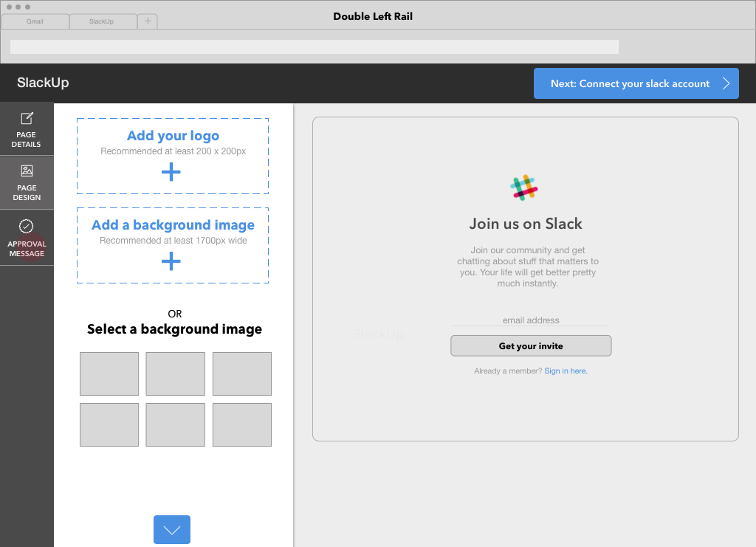Switch to the Gmail browser tab
The height and width of the screenshot is (547, 756).
click(x=35, y=21)
